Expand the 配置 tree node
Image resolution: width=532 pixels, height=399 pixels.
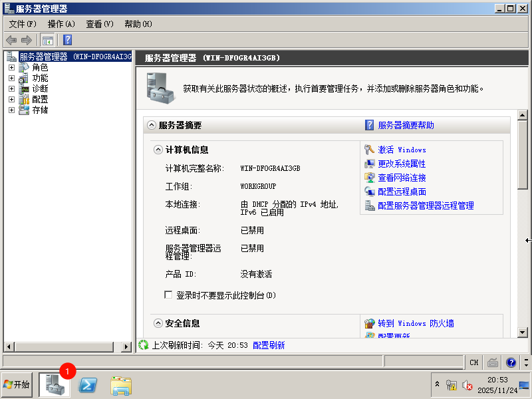click(x=11, y=99)
